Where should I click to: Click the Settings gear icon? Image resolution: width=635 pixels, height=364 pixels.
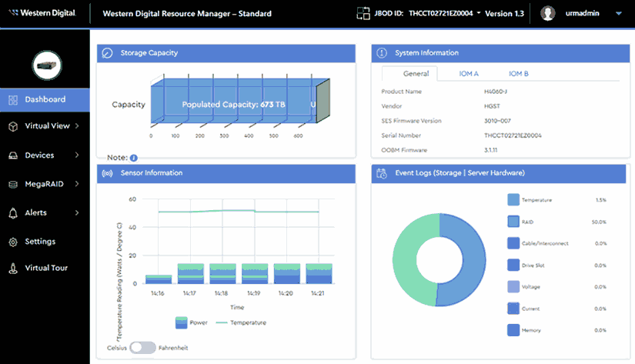point(13,242)
